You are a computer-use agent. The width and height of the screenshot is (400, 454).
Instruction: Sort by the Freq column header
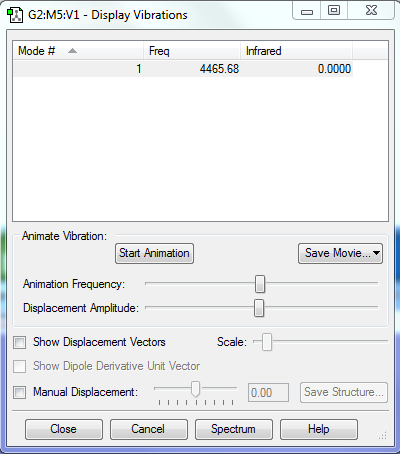tap(192, 51)
